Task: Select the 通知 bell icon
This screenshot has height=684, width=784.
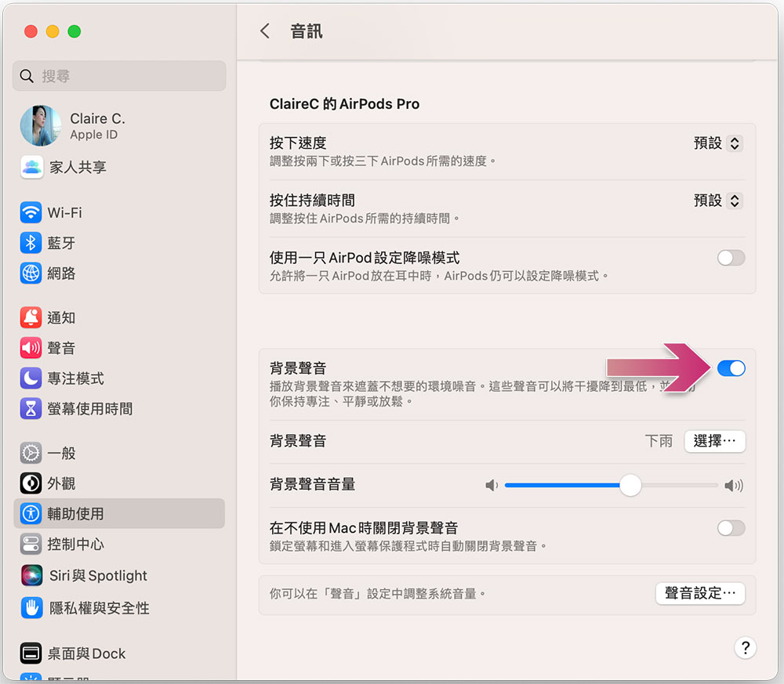Action: [x=31, y=317]
